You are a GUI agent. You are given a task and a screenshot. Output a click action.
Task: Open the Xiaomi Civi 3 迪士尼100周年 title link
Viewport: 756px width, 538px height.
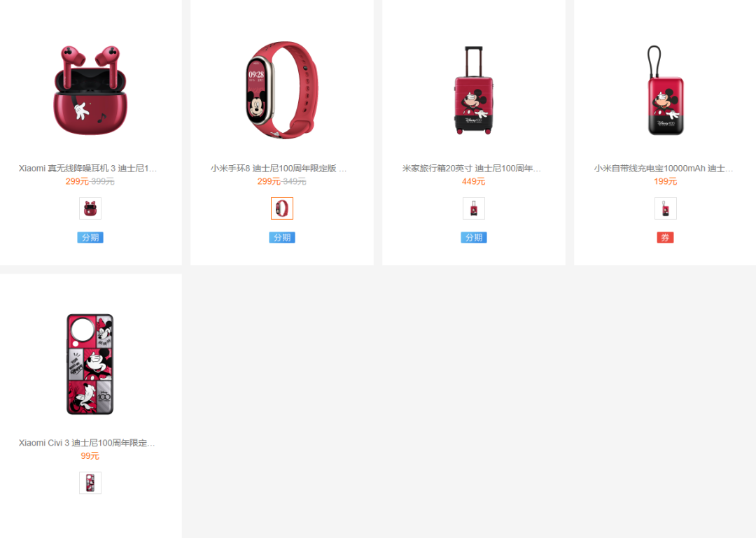(87, 443)
